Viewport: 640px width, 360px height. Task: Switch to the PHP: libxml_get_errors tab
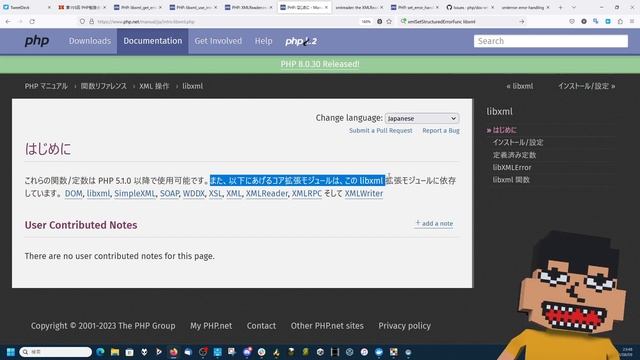click(137, 7)
